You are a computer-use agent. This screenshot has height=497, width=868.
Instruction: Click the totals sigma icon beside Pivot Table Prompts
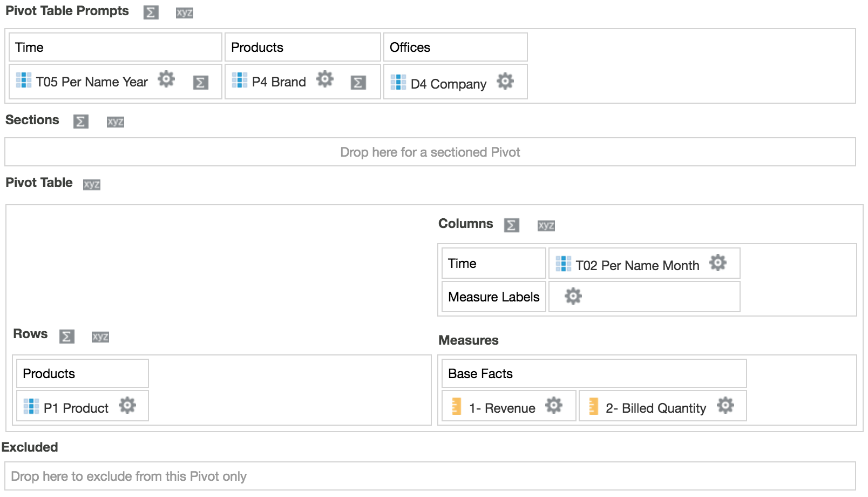pyautogui.click(x=151, y=12)
